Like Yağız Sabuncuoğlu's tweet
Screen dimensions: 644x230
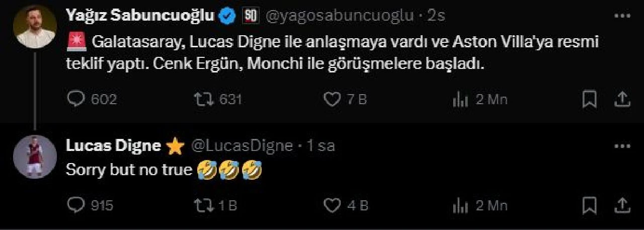pyautogui.click(x=332, y=100)
